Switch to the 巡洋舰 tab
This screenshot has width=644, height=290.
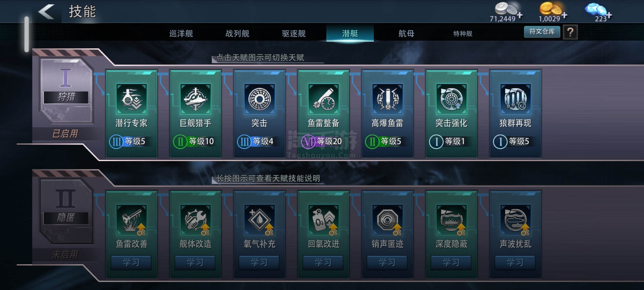(x=181, y=34)
